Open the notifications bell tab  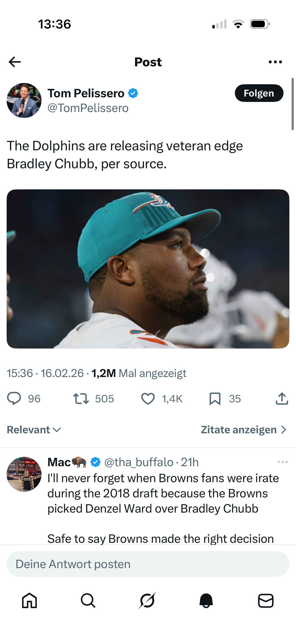tap(206, 601)
